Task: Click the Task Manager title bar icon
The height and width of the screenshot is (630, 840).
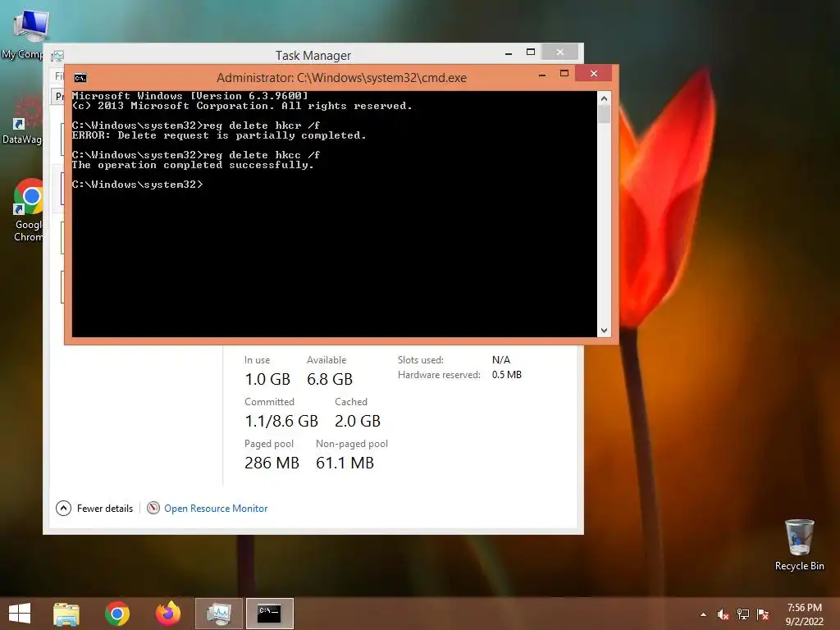Action: (58, 56)
